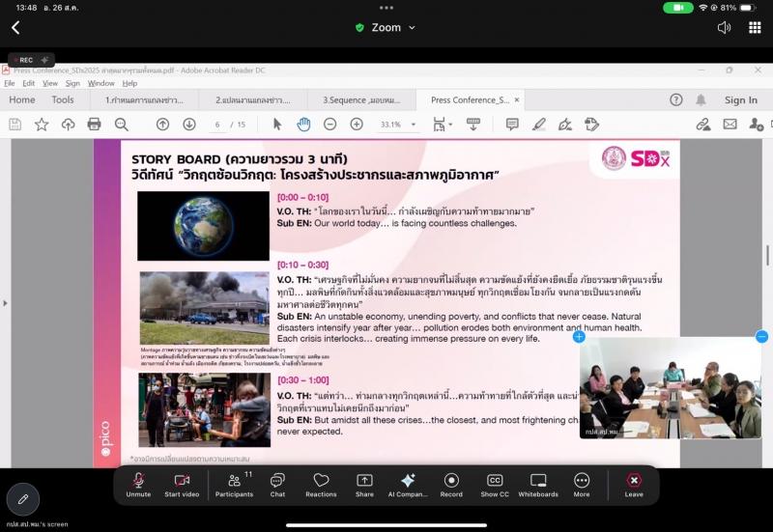Tap the pencil annotate button
This screenshot has width=773, height=532.
[22, 499]
